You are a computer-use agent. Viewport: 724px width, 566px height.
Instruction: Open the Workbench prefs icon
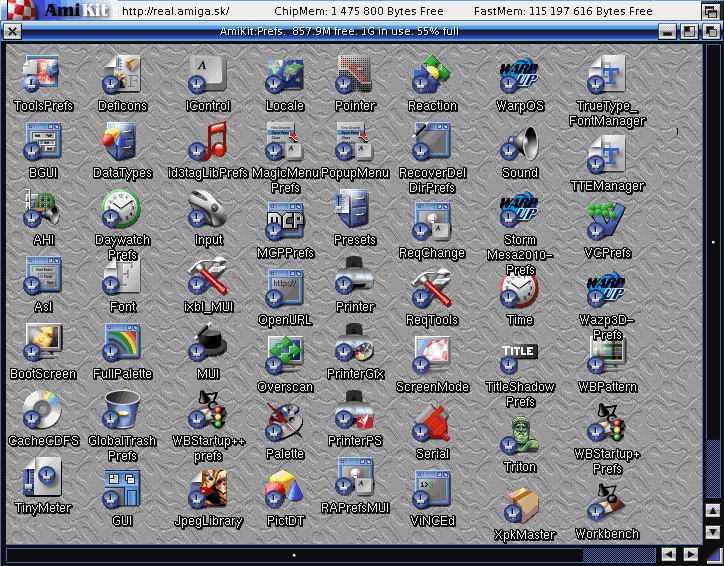tap(607, 502)
